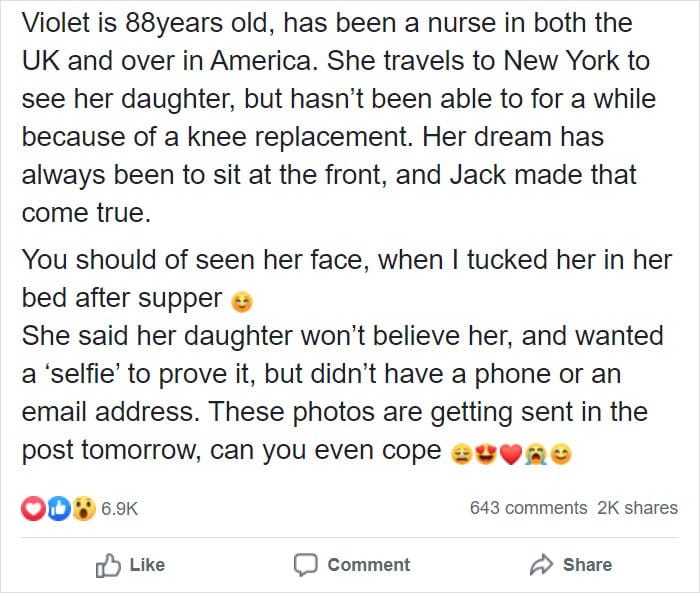Click the Share arrow icon
The width and height of the screenshot is (700, 593).
541,564
